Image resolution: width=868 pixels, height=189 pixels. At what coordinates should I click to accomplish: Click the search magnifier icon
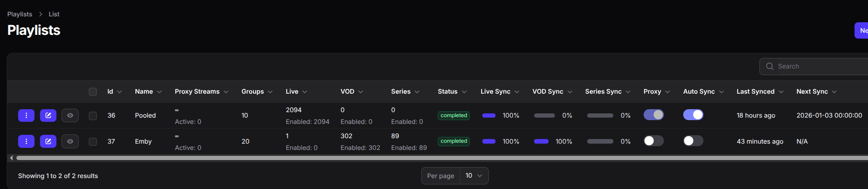769,66
